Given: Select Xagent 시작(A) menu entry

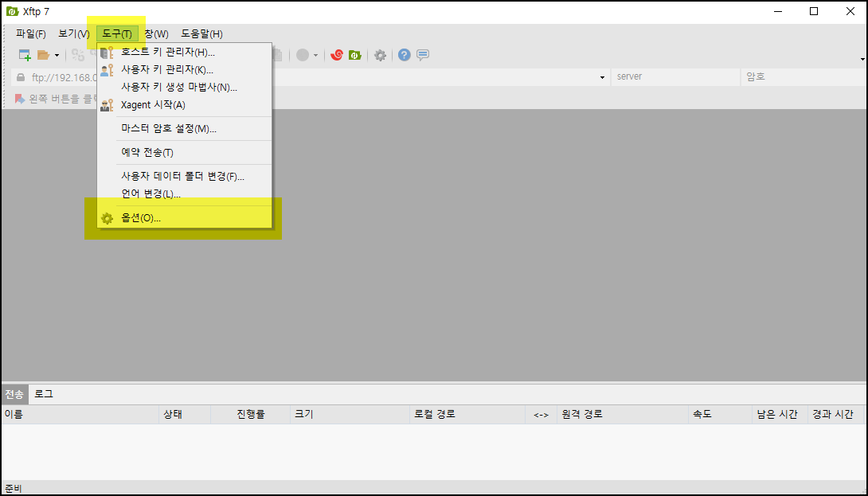Looking at the screenshot, I should pos(184,104).
